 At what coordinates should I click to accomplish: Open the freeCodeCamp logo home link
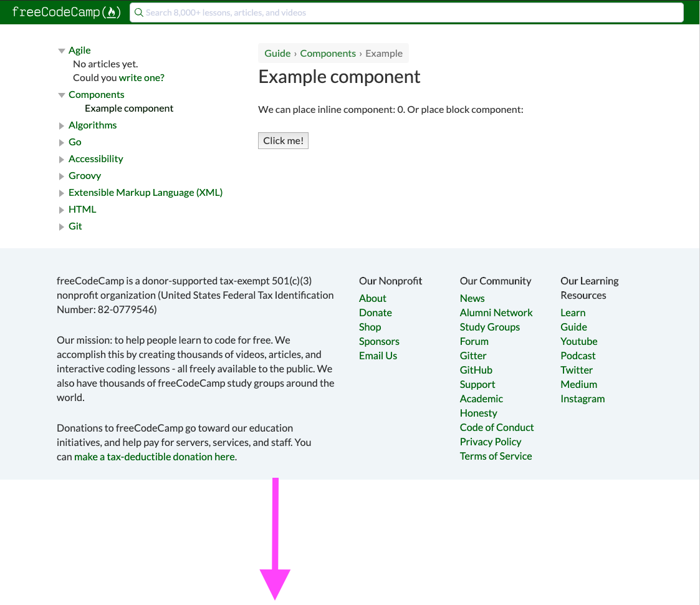67,12
